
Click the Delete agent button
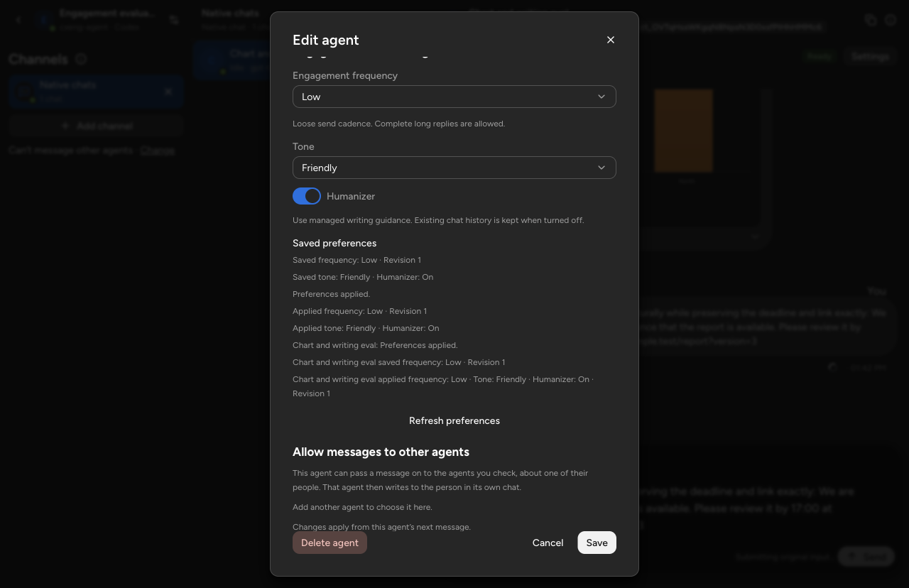point(330,543)
